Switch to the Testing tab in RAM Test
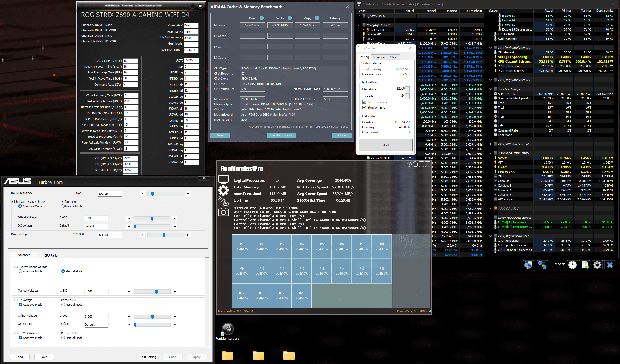This screenshot has height=364, width=620. [x=364, y=57]
